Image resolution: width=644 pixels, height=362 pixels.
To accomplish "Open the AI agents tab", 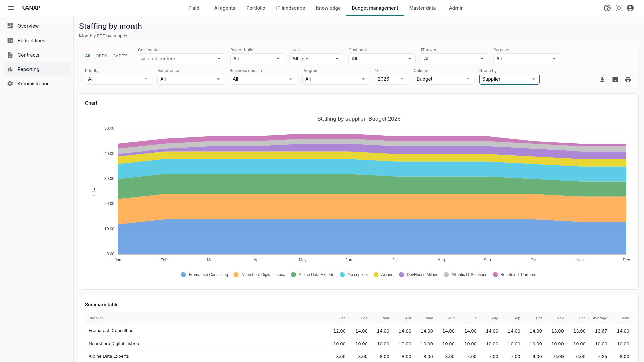I will pos(225,8).
